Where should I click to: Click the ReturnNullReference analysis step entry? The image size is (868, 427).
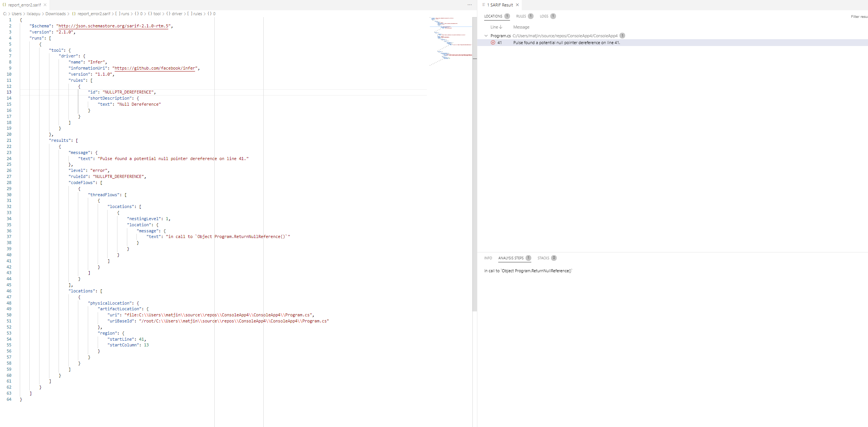[x=527, y=271]
